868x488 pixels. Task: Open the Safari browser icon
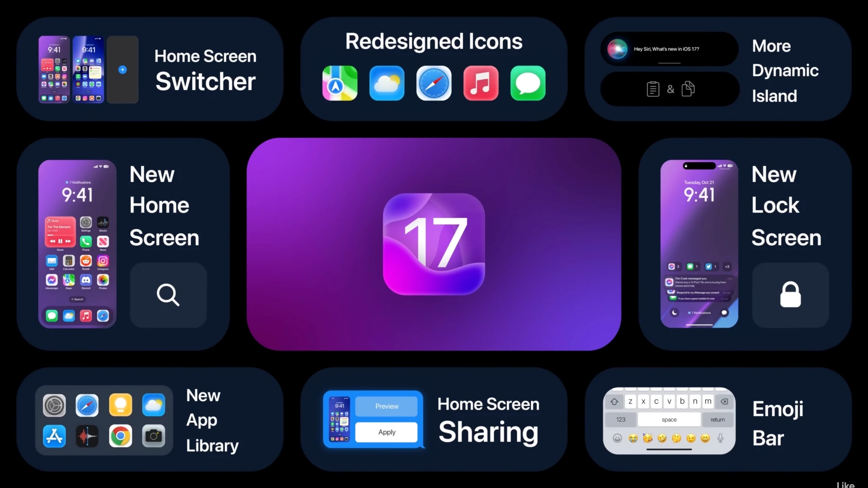tap(434, 83)
